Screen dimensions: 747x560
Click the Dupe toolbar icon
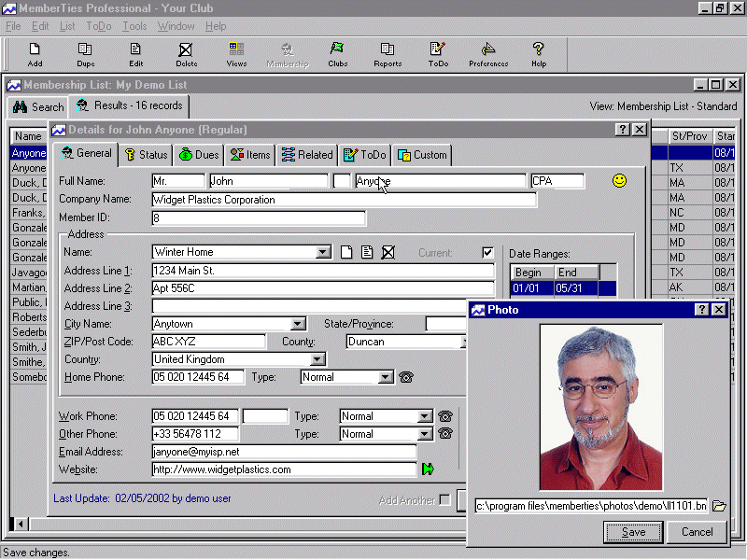click(x=85, y=53)
